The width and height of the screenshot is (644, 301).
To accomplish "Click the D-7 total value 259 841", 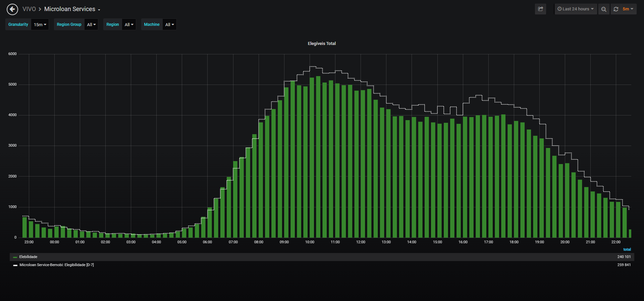I will (624, 265).
